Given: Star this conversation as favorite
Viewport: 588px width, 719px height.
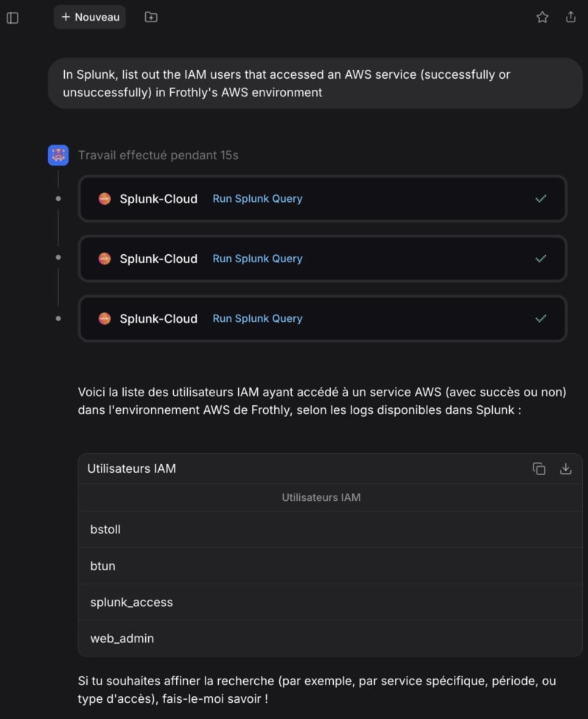Looking at the screenshot, I should (542, 17).
